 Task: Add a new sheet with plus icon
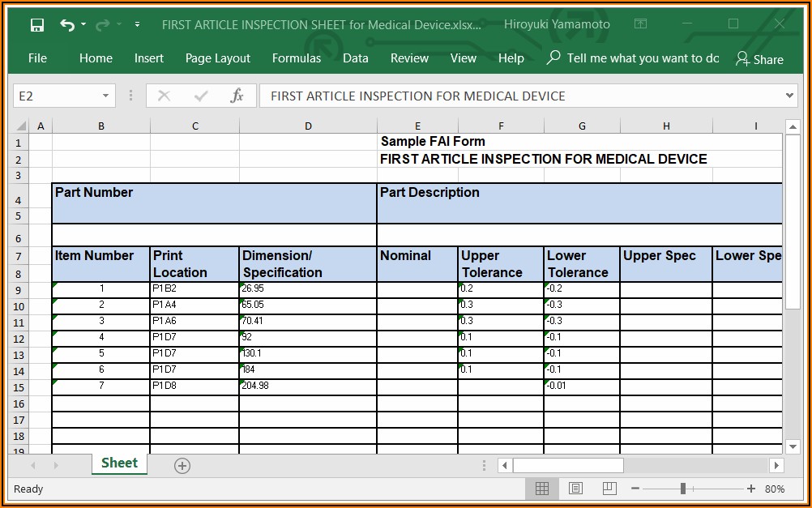click(x=182, y=465)
